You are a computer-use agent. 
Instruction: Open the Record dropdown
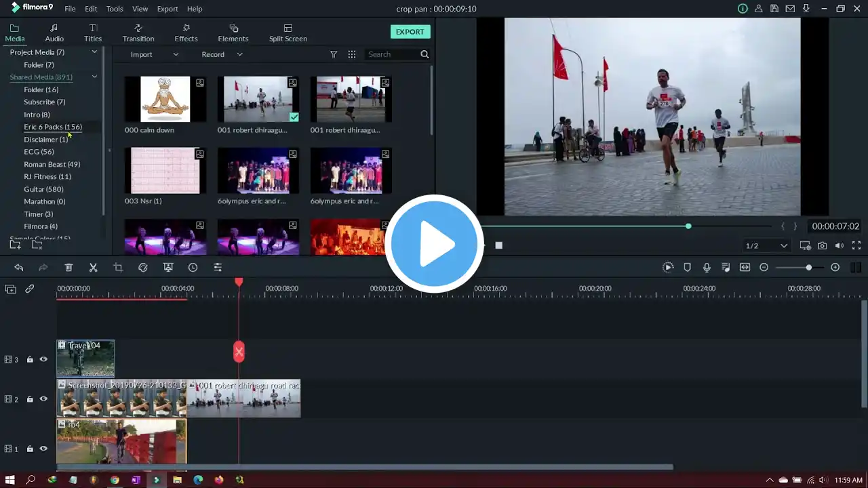(222, 54)
